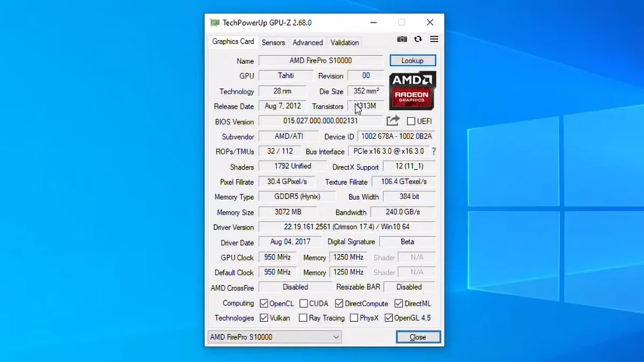Enable the CUDA checkbox
The image size is (644, 362).
click(x=304, y=304)
